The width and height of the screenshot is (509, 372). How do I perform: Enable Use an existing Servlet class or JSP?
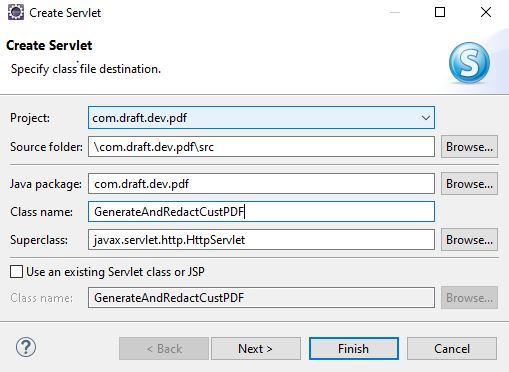[x=16, y=272]
